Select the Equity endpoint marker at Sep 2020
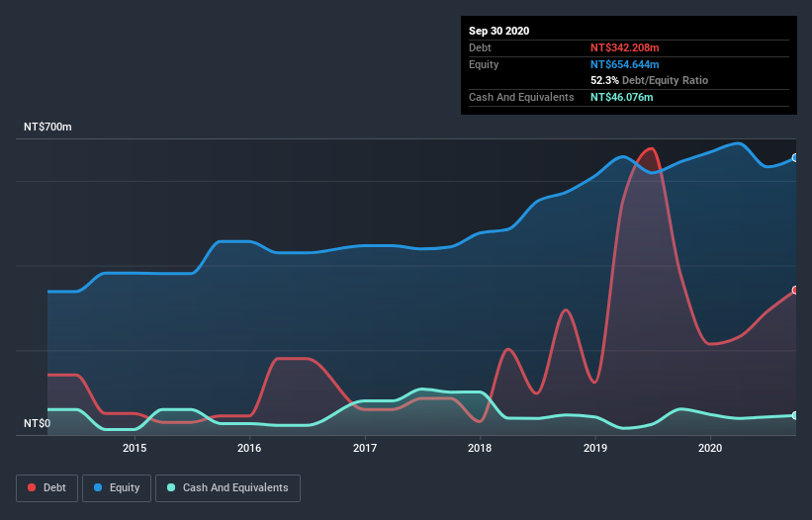 795,158
